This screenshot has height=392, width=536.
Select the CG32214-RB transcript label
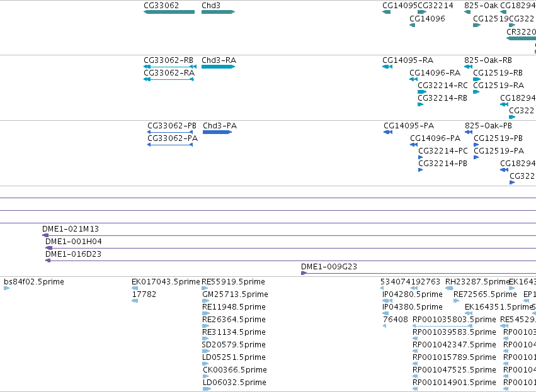442,98
